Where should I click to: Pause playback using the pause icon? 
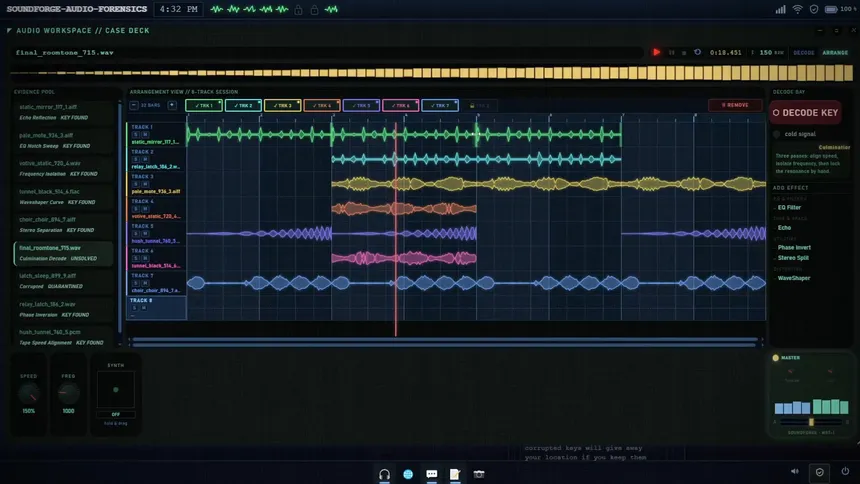point(671,53)
